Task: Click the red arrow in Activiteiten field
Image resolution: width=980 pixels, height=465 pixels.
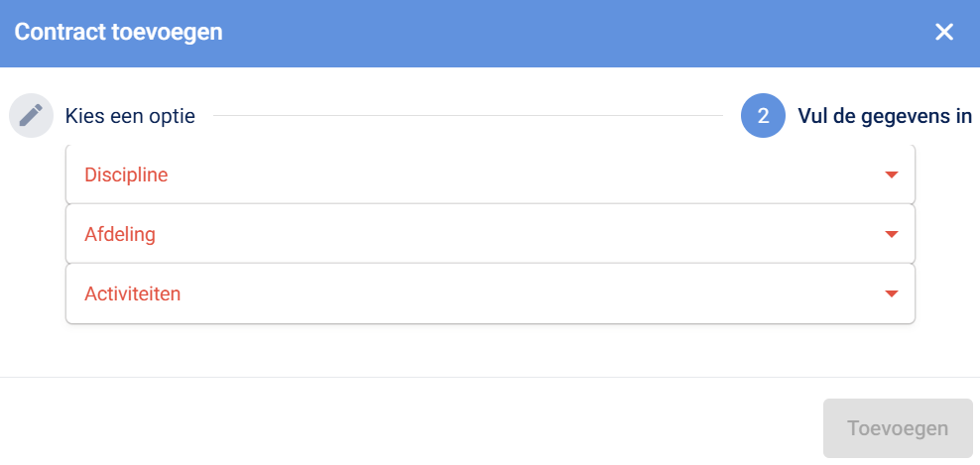Action: coord(891,294)
